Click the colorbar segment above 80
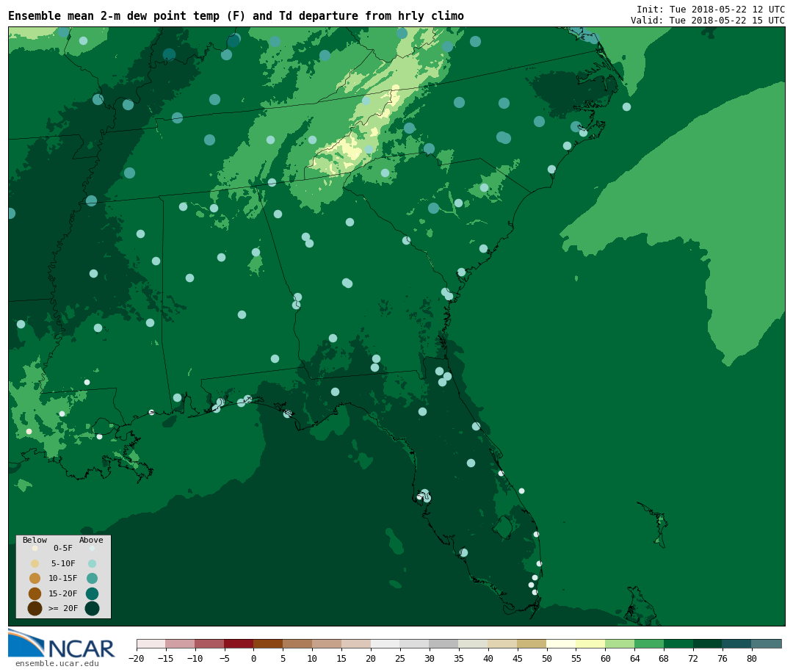Image resolution: width=793 pixels, height=672 pixels. pos(767,643)
